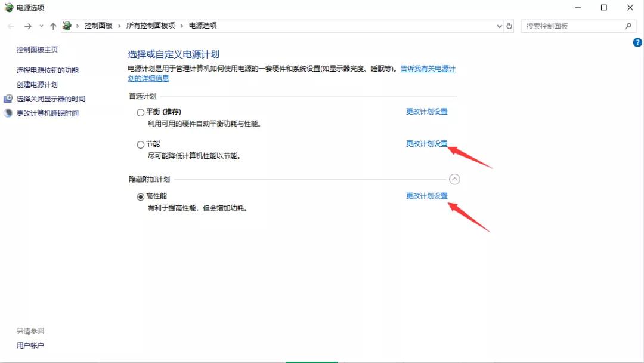Select the 平衡 (推荐) power plan
Viewport: 644px width, 363px height.
coord(140,112)
